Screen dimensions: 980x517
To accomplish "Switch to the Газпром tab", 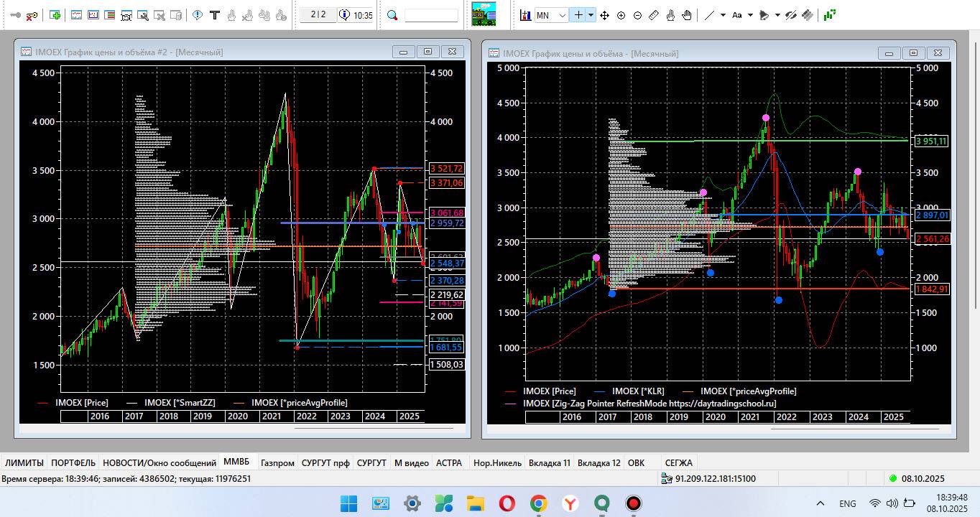I will tap(277, 463).
